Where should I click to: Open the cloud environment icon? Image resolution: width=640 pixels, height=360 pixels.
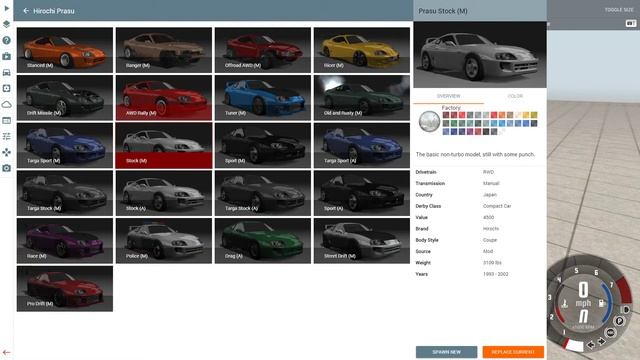(7, 104)
